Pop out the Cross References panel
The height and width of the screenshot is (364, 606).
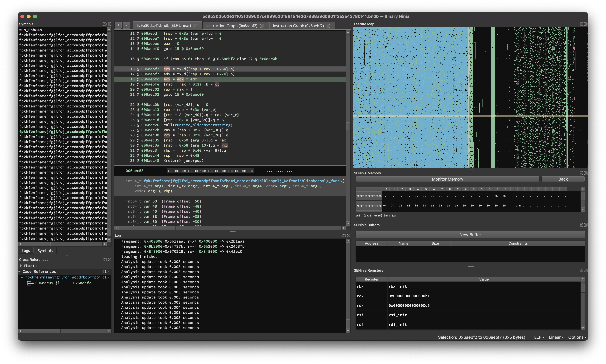[x=105, y=260]
